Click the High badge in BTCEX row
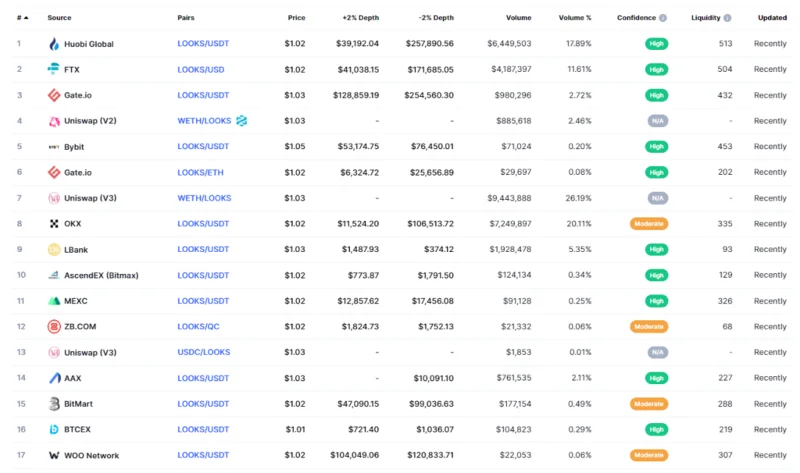This screenshot has width=800, height=473. pos(656,430)
